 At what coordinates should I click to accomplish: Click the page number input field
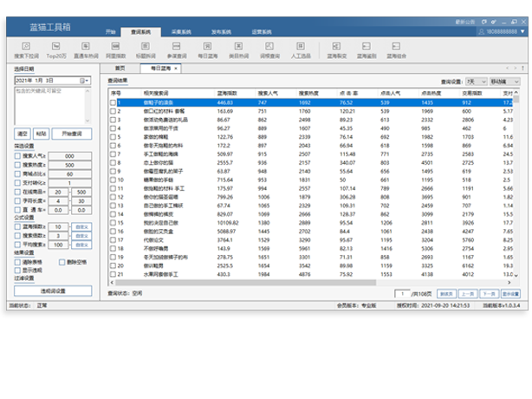[404, 293]
